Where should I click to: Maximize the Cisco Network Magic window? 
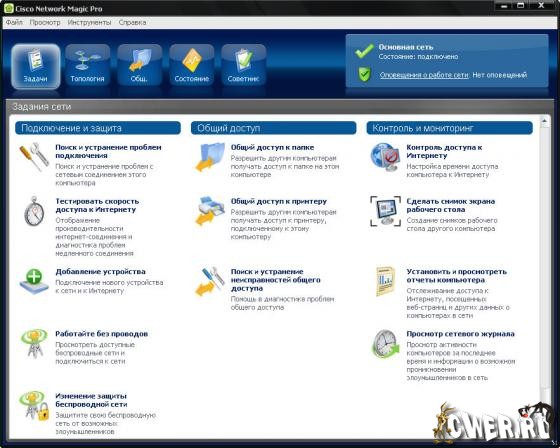521,5
